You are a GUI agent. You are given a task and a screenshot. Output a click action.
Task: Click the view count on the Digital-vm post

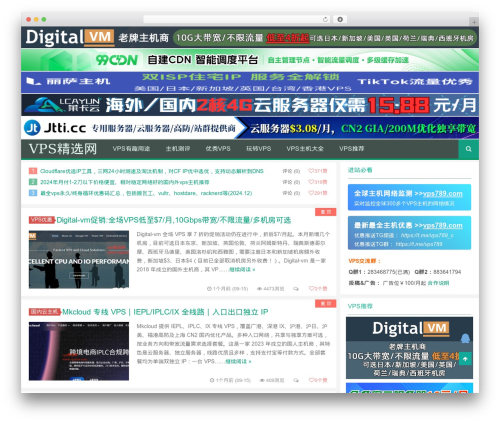(x=270, y=289)
